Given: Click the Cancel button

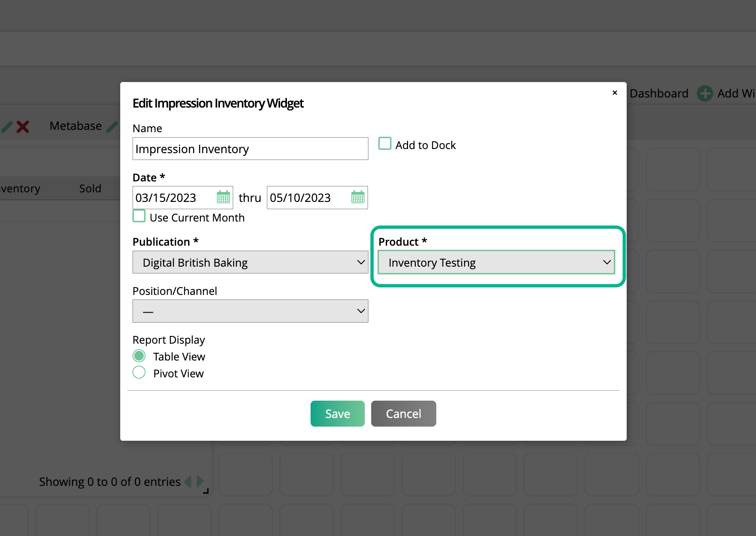Looking at the screenshot, I should [403, 414].
